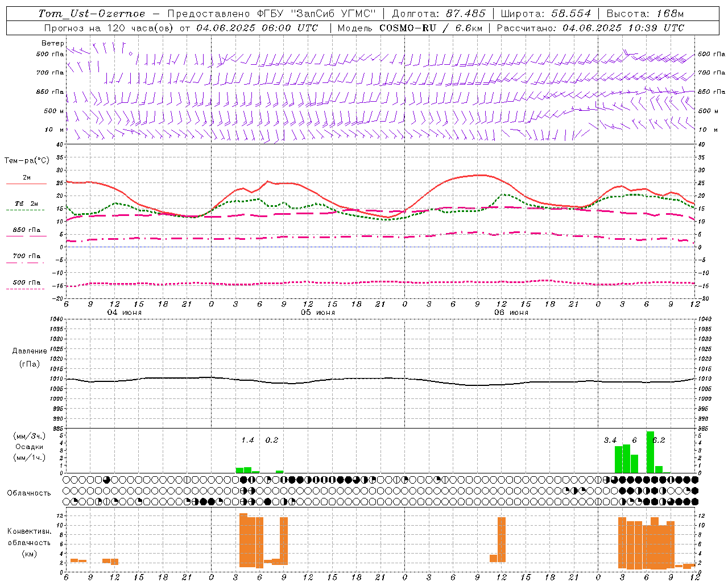Click "Прогноз на 120 часа(ов)" header text
Viewport: 728px width, 582px height.
(109, 28)
